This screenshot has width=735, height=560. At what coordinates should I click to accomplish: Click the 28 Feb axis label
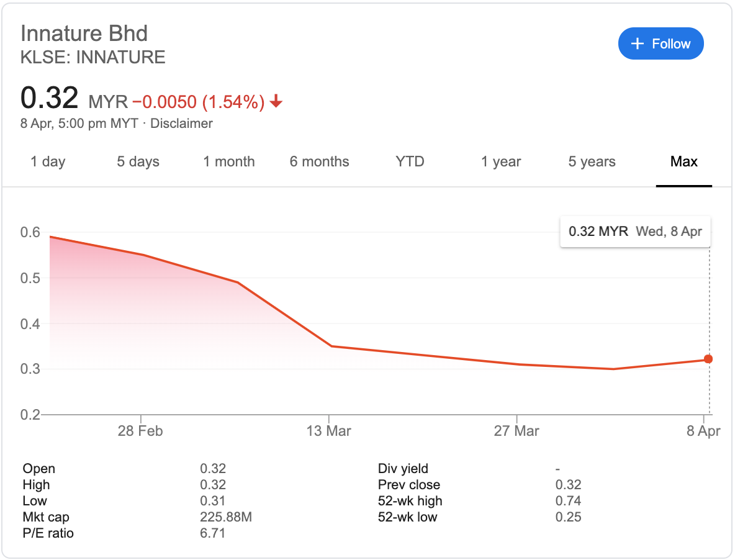(x=140, y=430)
